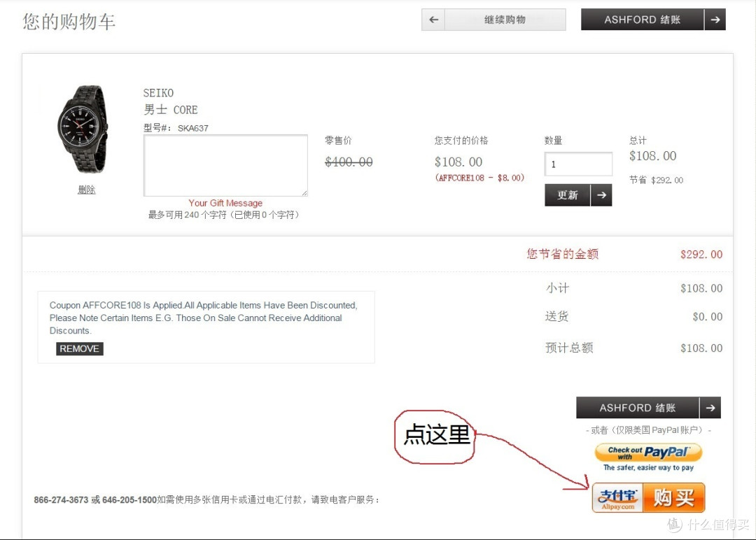This screenshot has height=540, width=756.
Task: Click inside the gift message text box
Action: coord(225,165)
